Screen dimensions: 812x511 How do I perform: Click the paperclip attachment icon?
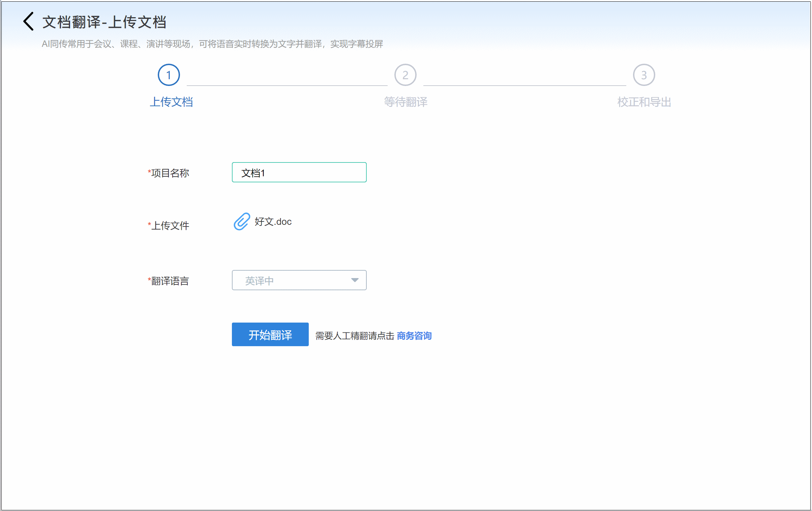pos(242,221)
